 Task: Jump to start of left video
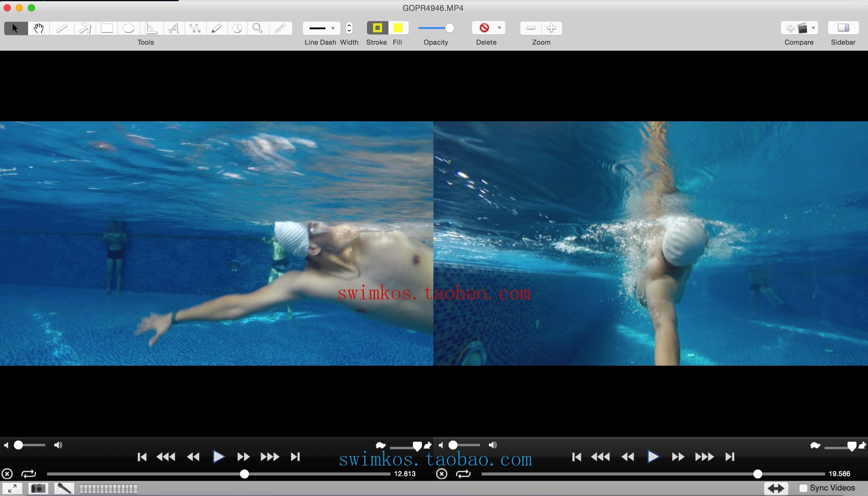[142, 457]
